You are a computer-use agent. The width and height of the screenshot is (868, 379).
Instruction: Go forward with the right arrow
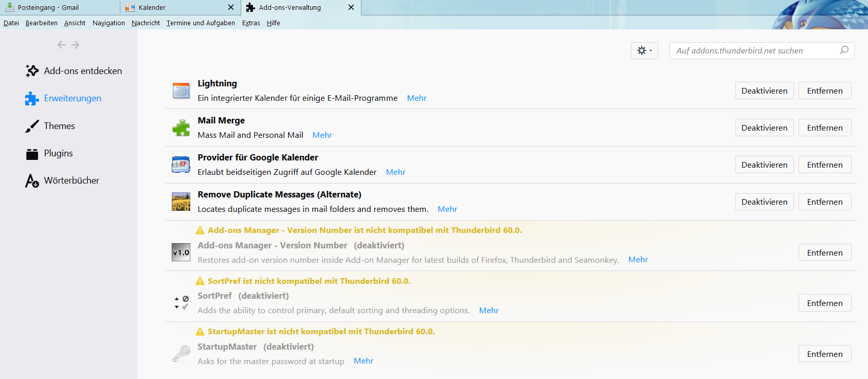click(75, 45)
